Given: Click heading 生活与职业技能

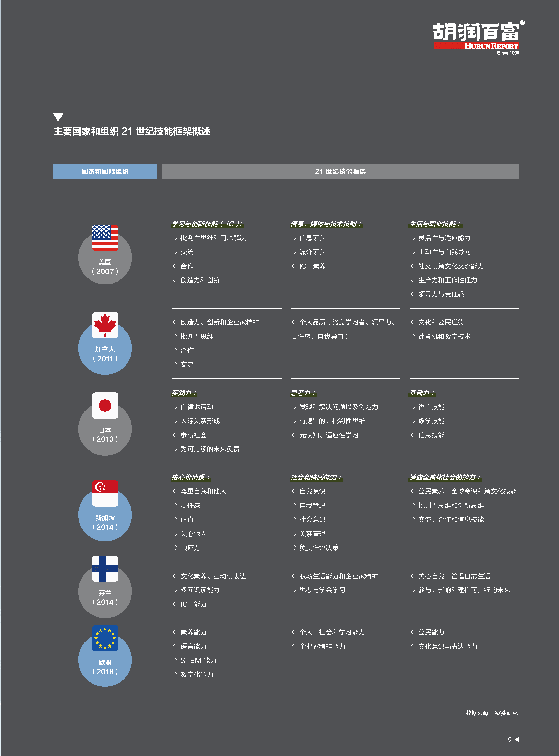Looking at the screenshot, I should tap(436, 224).
